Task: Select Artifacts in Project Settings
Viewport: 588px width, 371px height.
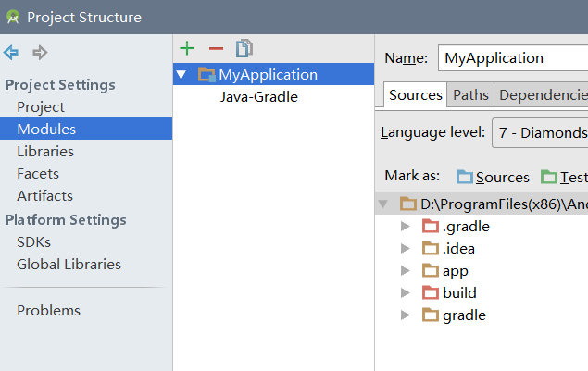Action: coord(44,196)
